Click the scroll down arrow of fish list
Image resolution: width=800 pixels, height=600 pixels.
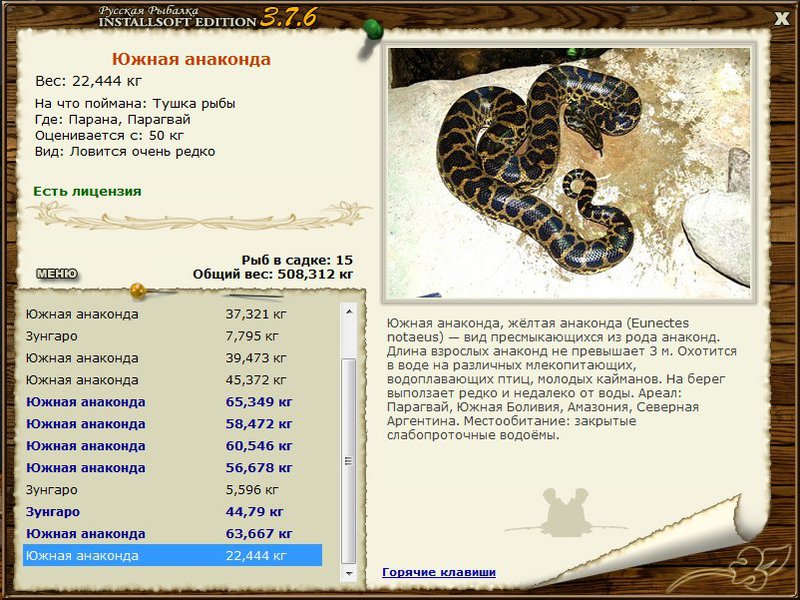click(349, 573)
